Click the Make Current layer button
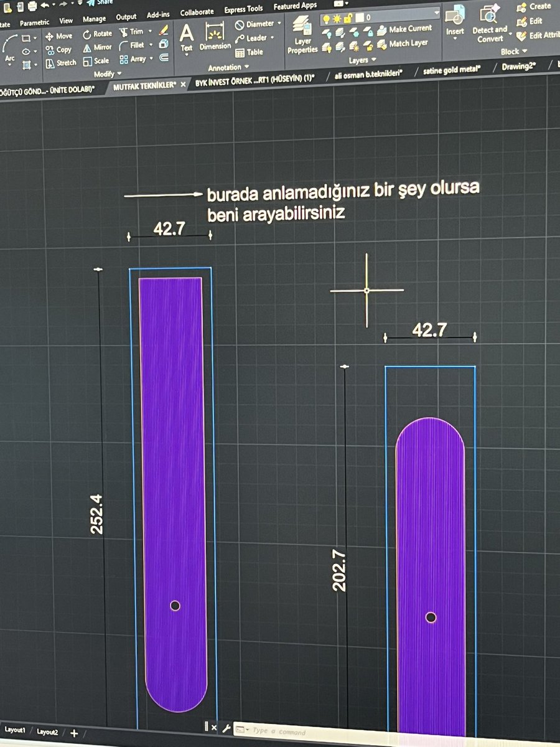 click(x=404, y=29)
